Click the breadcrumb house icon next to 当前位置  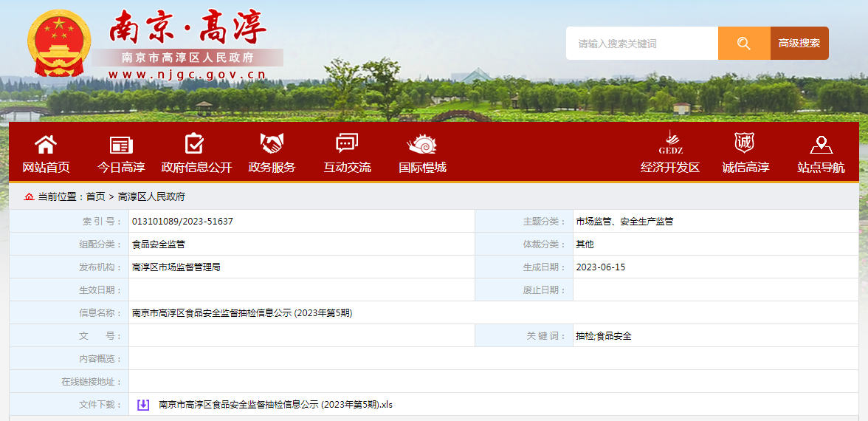(29, 196)
